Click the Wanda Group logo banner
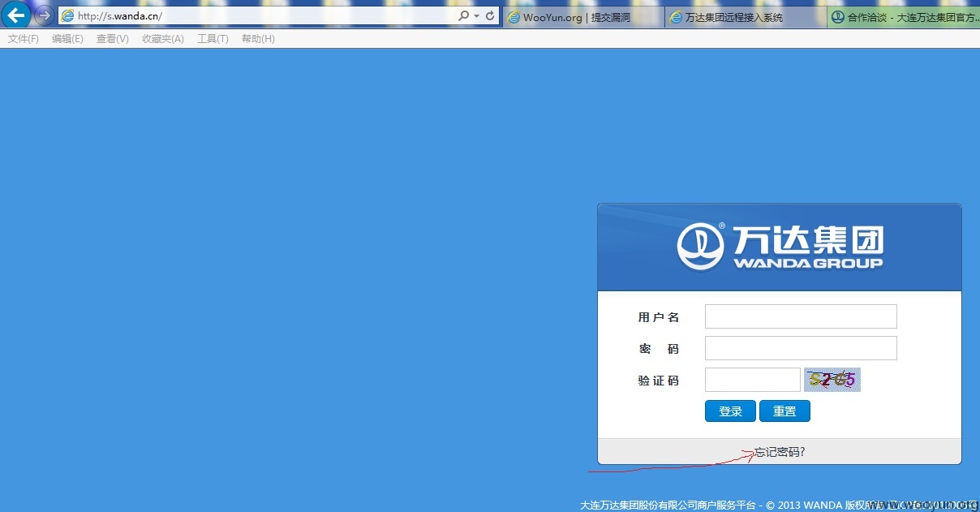Viewport: 980px width, 512px height. (x=780, y=247)
